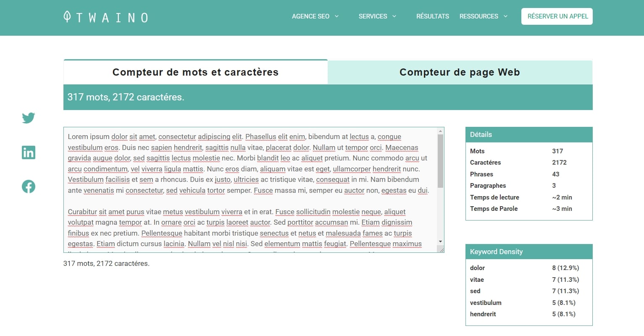The image size is (644, 336).
Task: Select the Compteur de mots et caractères tab
Action: [195, 72]
